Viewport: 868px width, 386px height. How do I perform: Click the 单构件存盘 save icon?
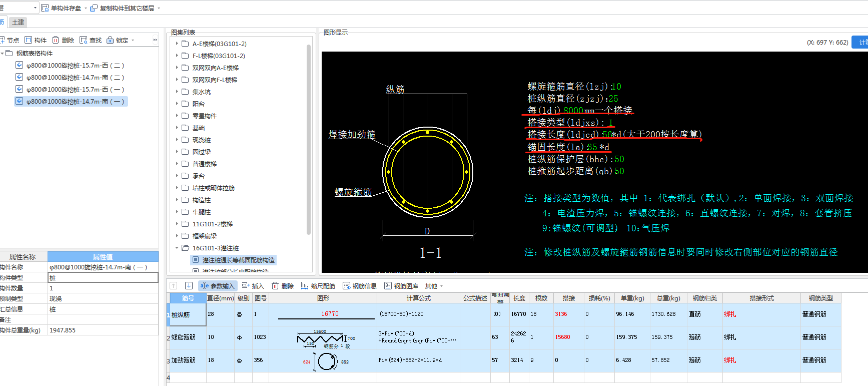45,8
